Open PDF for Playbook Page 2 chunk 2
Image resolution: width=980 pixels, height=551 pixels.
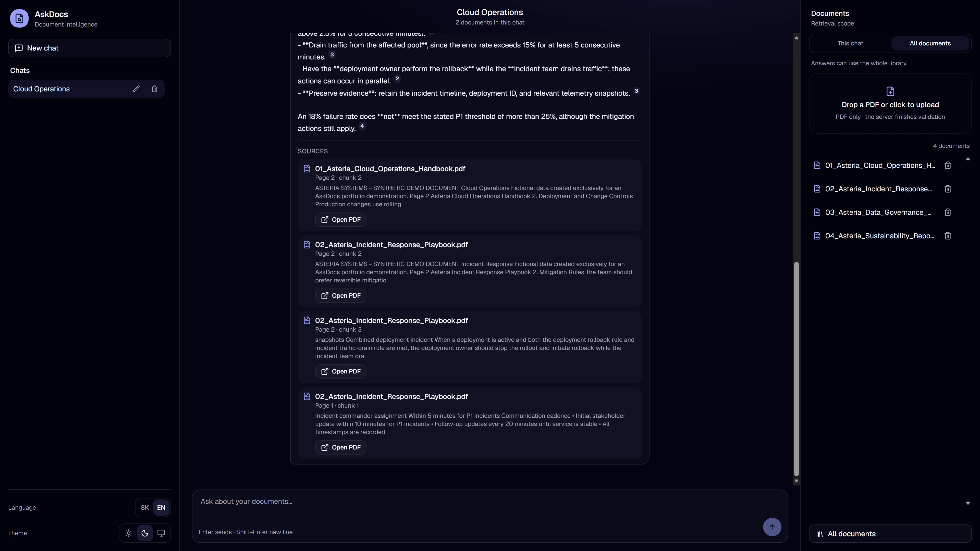pos(340,296)
